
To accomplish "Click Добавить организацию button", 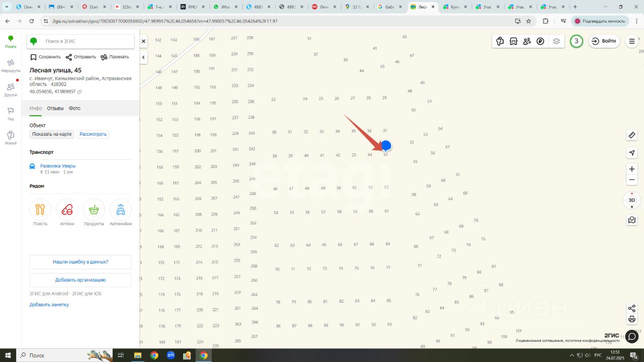I will click(x=80, y=280).
